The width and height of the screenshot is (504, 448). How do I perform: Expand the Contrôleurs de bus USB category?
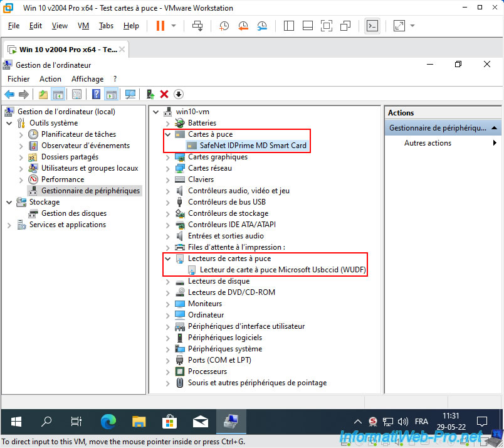point(168,203)
